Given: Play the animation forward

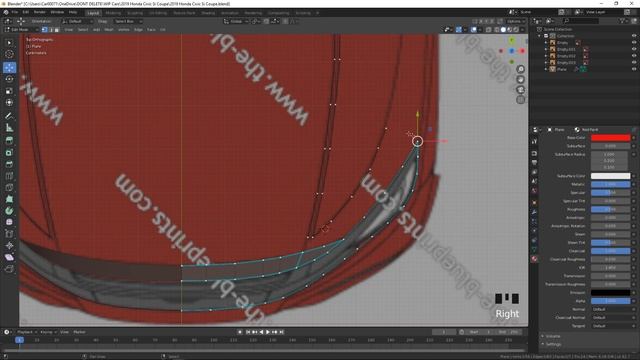Looking at the screenshot, I should point(268,332).
